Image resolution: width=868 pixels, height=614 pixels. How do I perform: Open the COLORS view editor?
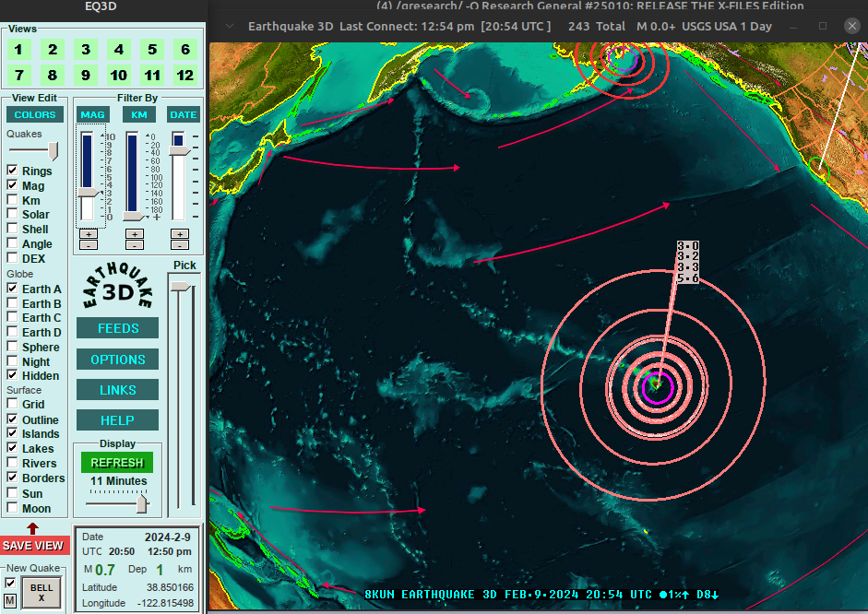[x=35, y=114]
